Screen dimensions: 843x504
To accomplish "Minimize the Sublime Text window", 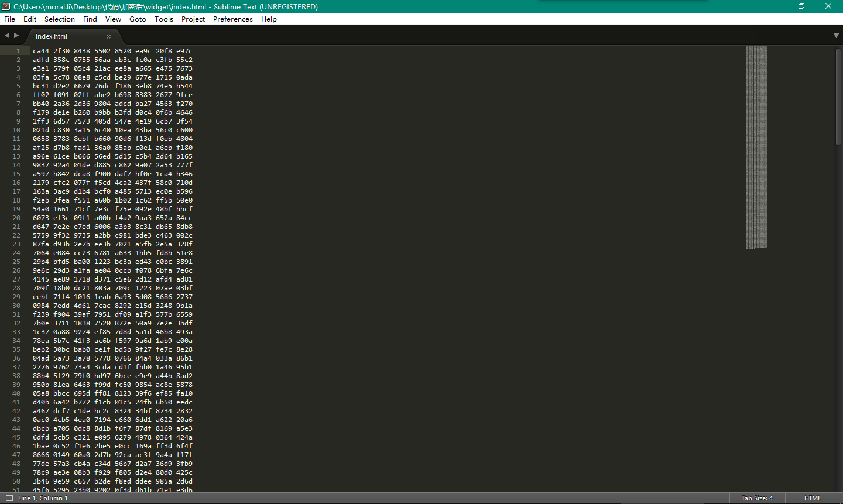I will pyautogui.click(x=775, y=6).
